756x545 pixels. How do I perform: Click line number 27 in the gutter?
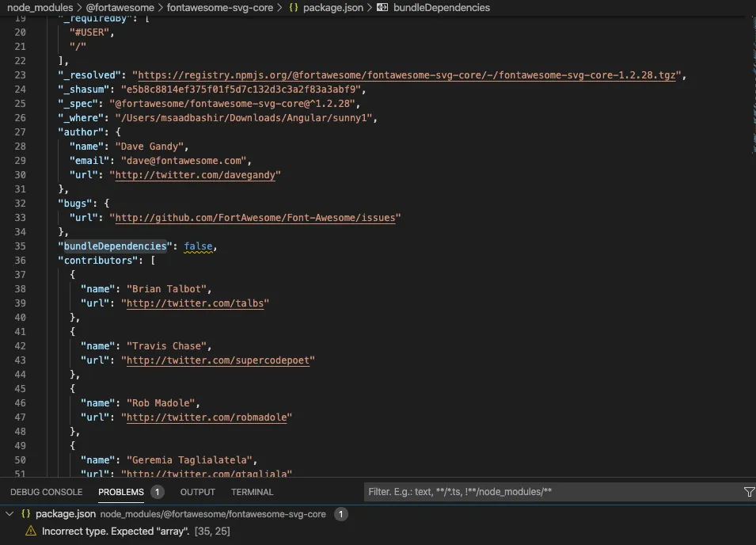[x=21, y=132]
